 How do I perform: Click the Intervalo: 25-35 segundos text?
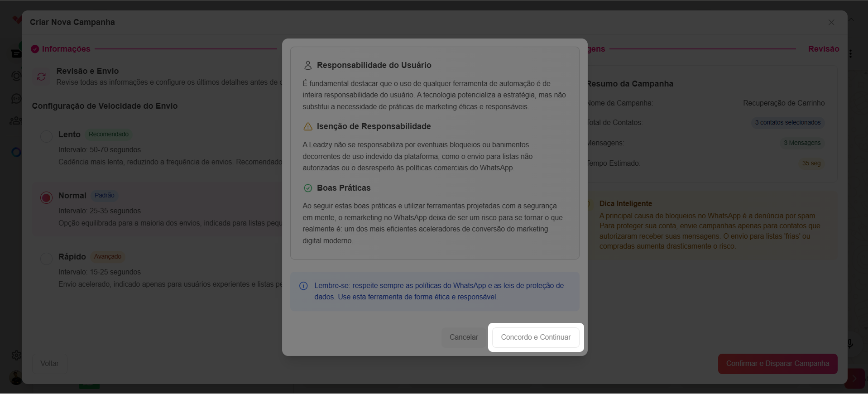(100, 211)
